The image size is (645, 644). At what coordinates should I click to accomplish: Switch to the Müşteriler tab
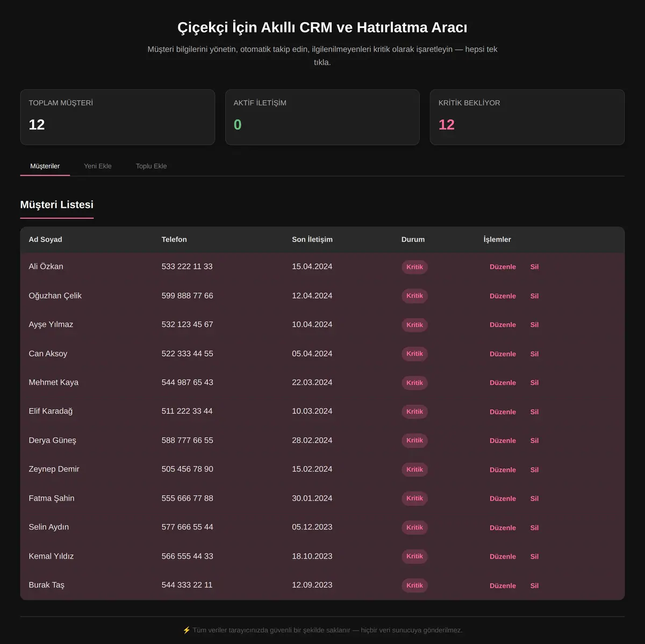(45, 166)
